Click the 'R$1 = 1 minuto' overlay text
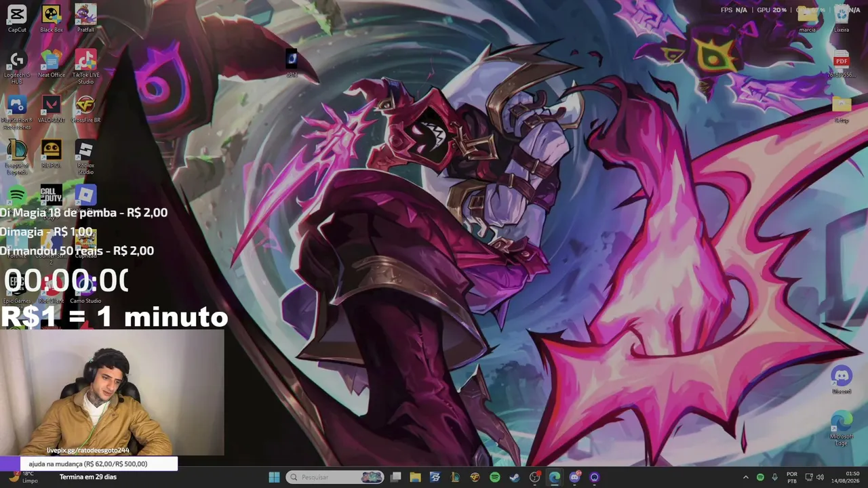Image resolution: width=868 pixels, height=488 pixels. point(114,317)
